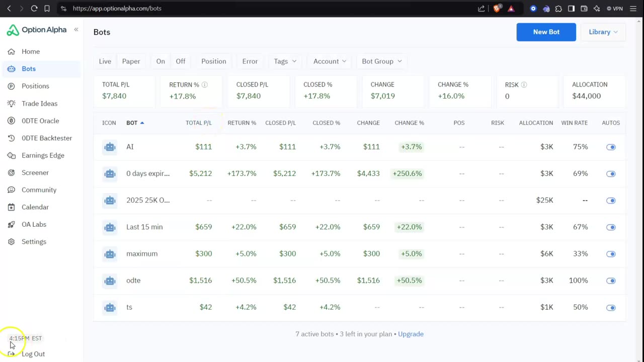Click the Option Alpha logo
This screenshot has width=644, height=362.
click(36, 30)
